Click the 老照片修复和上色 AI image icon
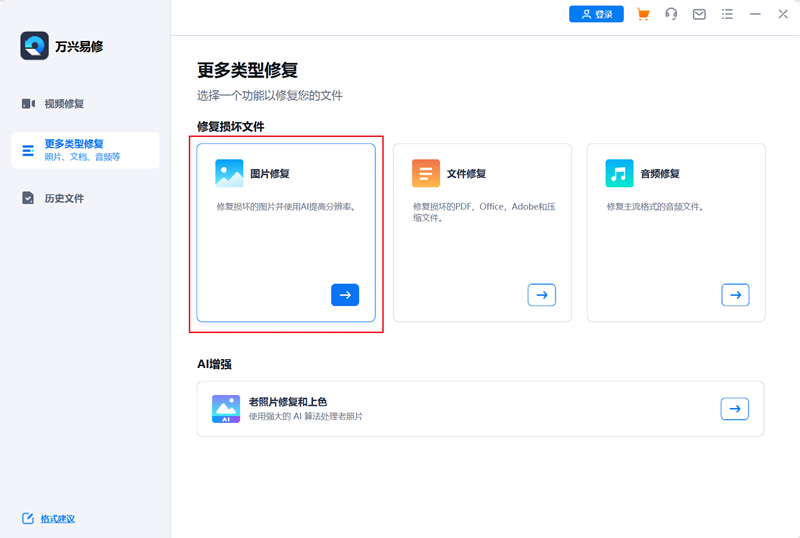Screen dimensions: 800x538 pyautogui.click(x=226, y=409)
